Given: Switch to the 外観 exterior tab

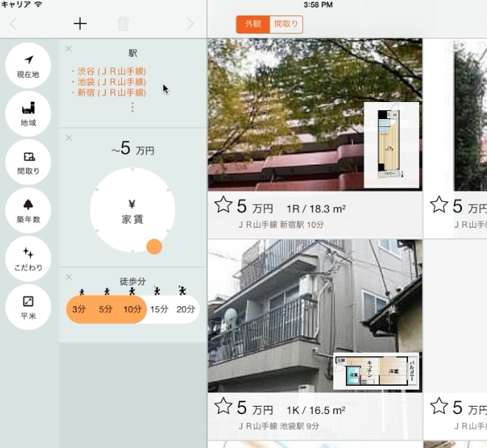Looking at the screenshot, I should click(x=253, y=24).
